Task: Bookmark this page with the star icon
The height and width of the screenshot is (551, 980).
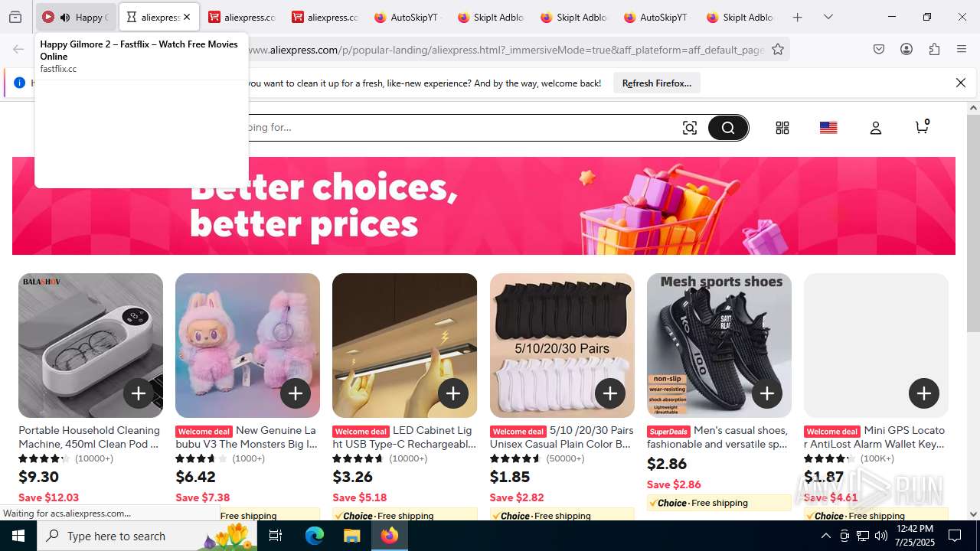Action: click(778, 49)
